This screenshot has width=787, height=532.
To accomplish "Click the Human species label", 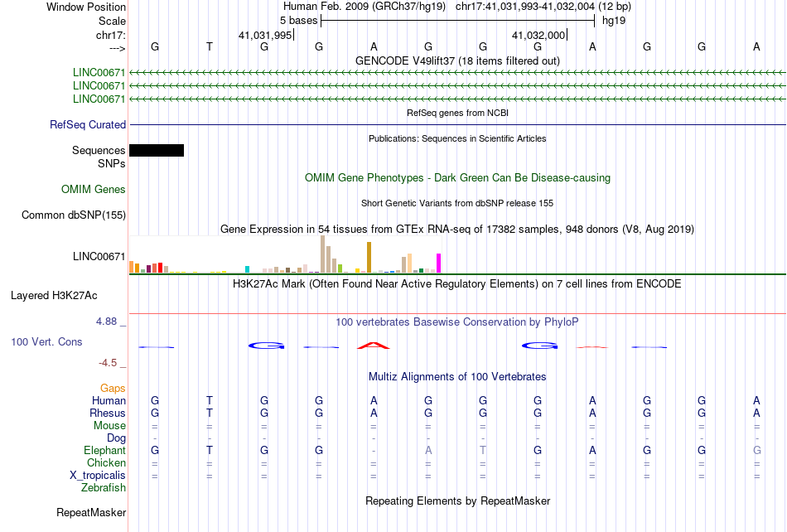I will [109, 400].
